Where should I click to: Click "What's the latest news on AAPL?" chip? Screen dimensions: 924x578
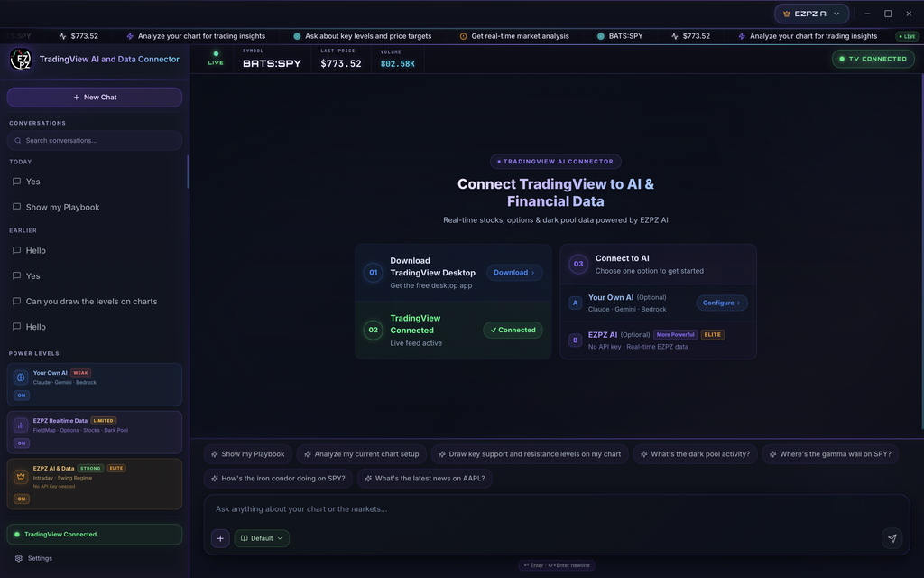tap(425, 479)
